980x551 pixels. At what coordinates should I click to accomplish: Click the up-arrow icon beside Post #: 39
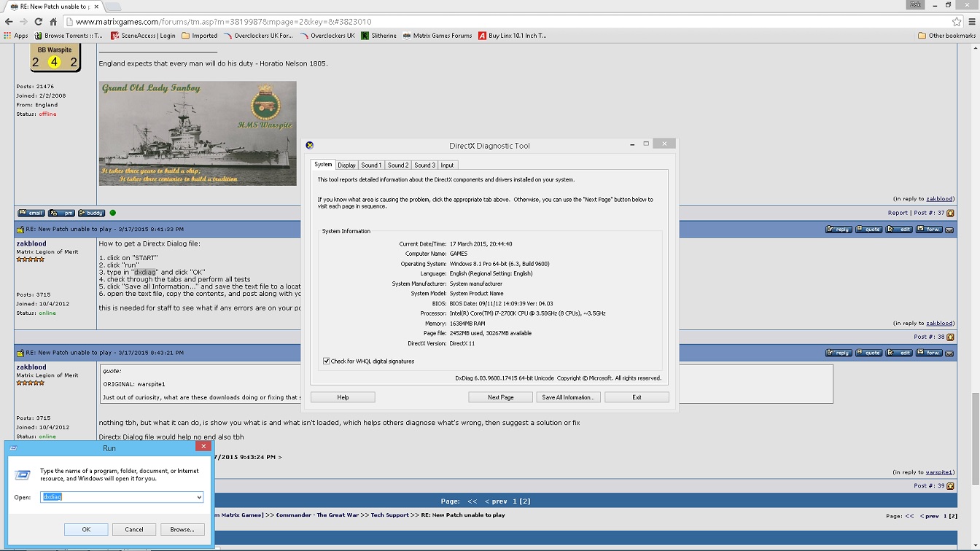click(950, 485)
